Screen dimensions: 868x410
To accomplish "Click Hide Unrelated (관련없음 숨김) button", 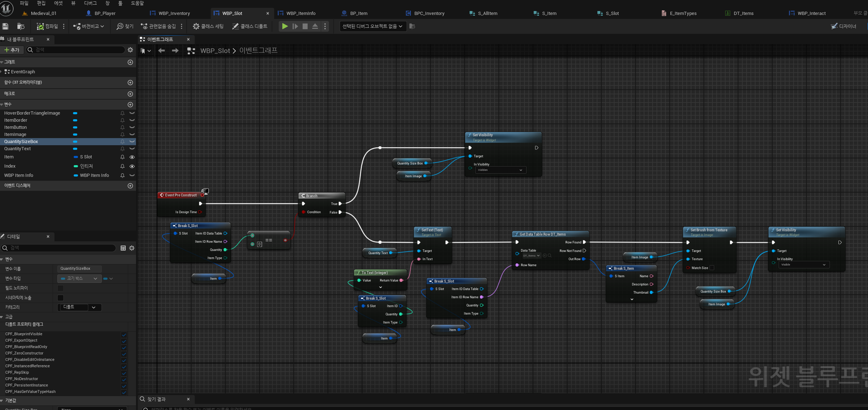I will (x=158, y=26).
